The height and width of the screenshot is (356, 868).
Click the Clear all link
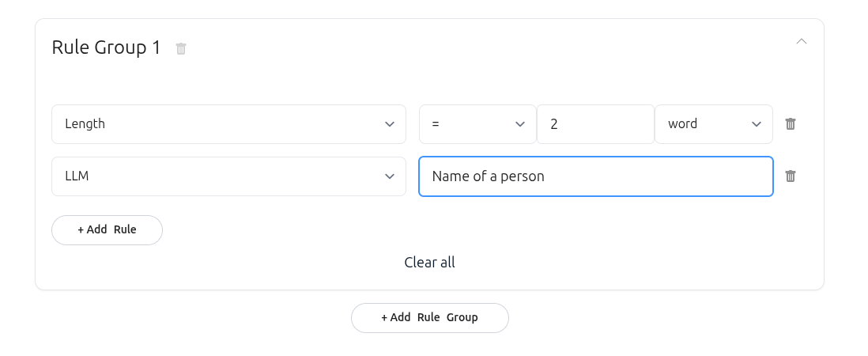click(x=429, y=262)
